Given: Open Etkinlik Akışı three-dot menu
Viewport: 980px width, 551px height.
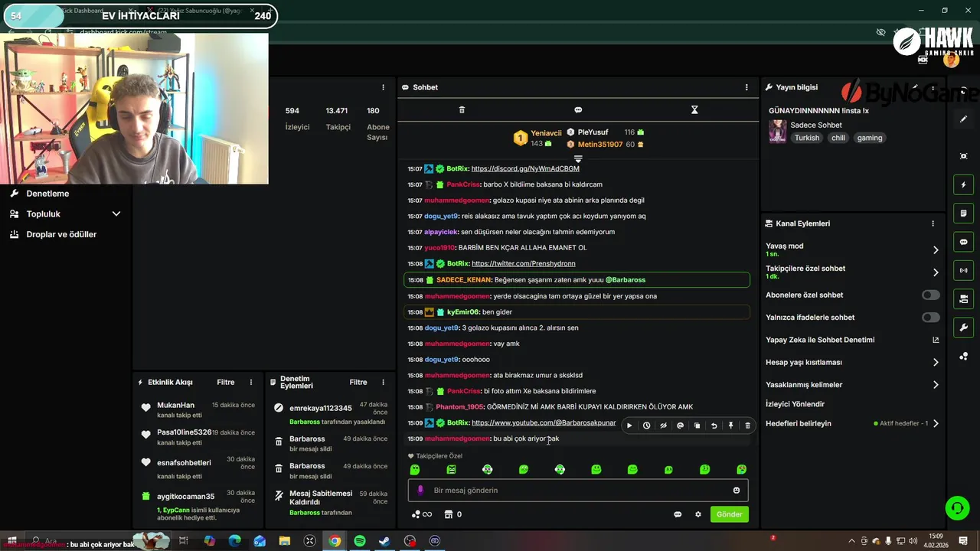Looking at the screenshot, I should [250, 382].
